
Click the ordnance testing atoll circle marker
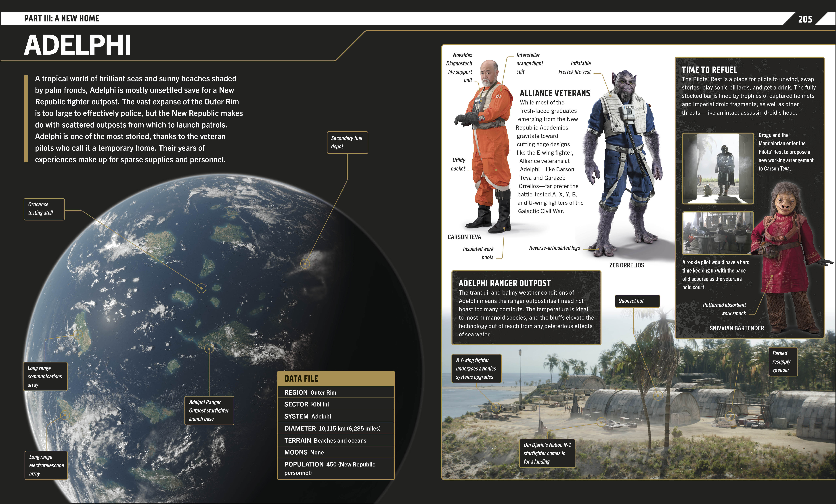pos(201,288)
